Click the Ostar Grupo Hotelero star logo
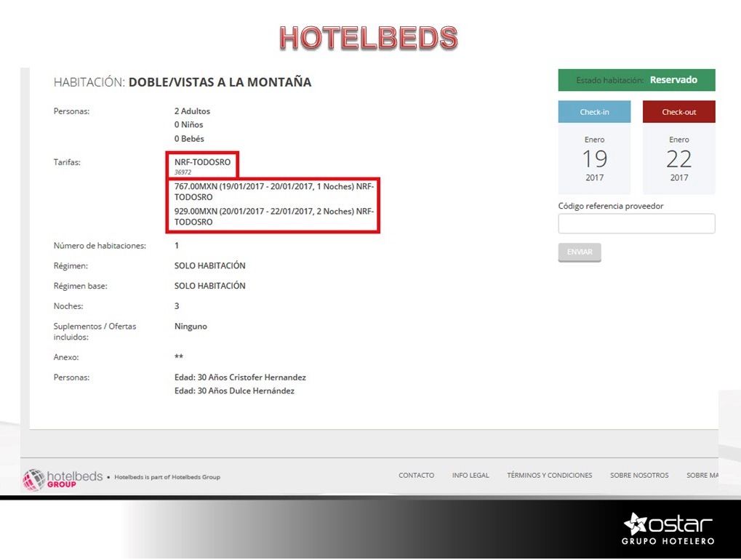 [x=636, y=524]
